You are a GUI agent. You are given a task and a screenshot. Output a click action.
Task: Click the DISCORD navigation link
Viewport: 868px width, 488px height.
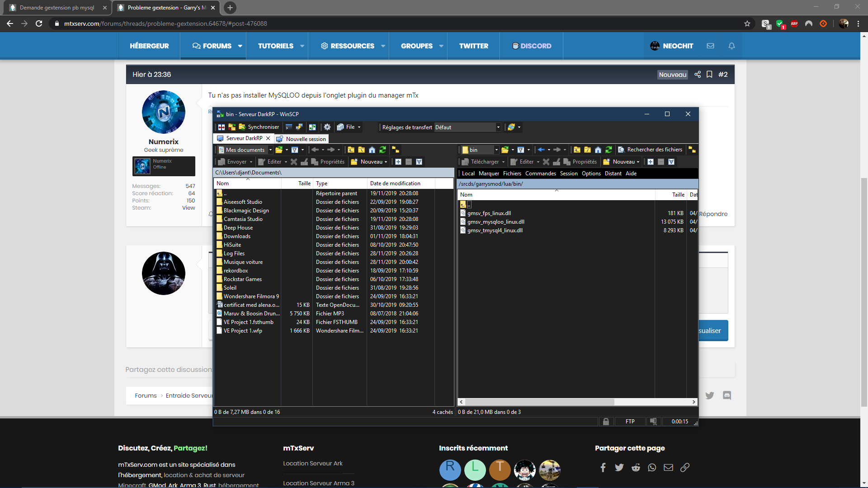point(532,46)
